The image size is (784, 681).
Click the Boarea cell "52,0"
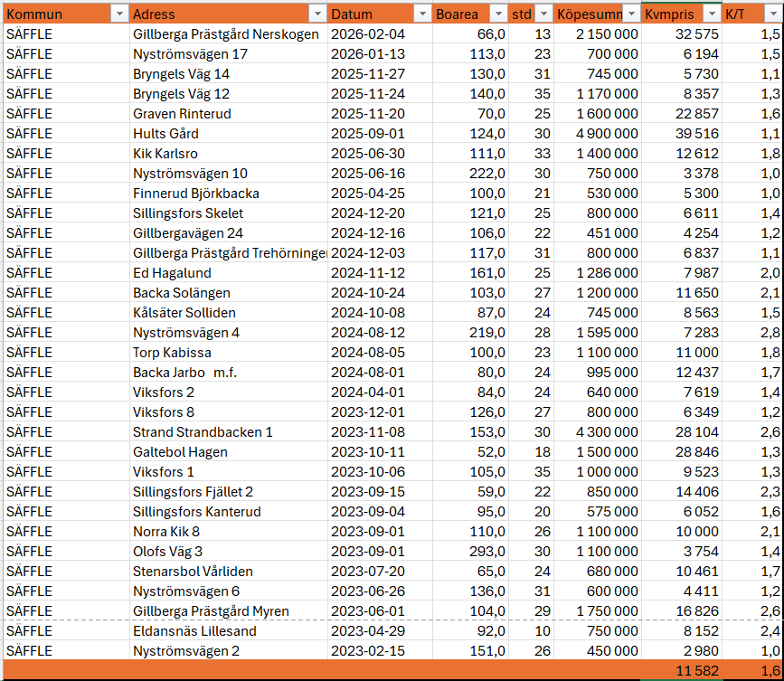(x=470, y=452)
